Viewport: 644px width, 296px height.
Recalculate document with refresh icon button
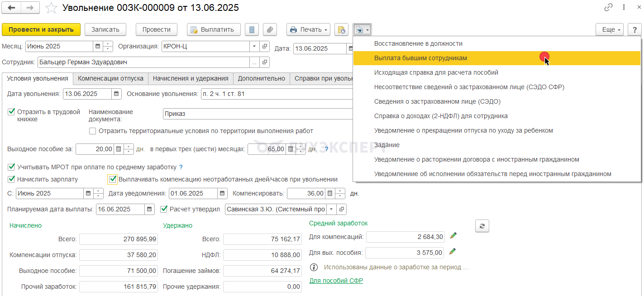[x=482, y=226]
